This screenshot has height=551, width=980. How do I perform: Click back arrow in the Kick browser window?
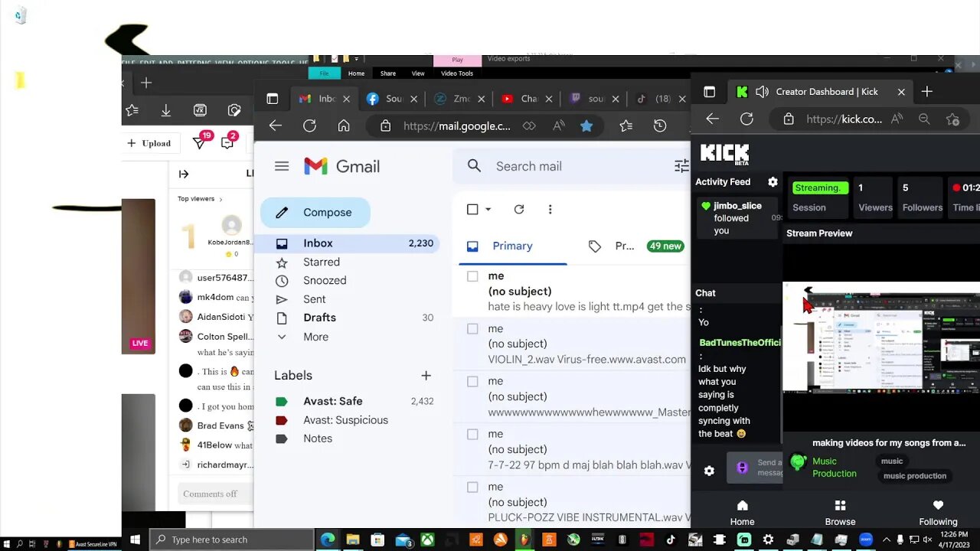[712, 119]
